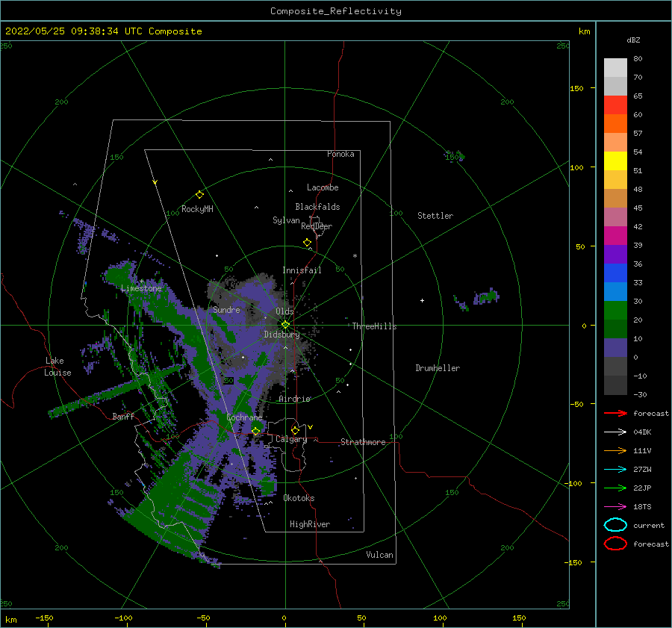This screenshot has height=628, width=672.
Task: Click the ThreeHills label
Action: pyautogui.click(x=374, y=326)
